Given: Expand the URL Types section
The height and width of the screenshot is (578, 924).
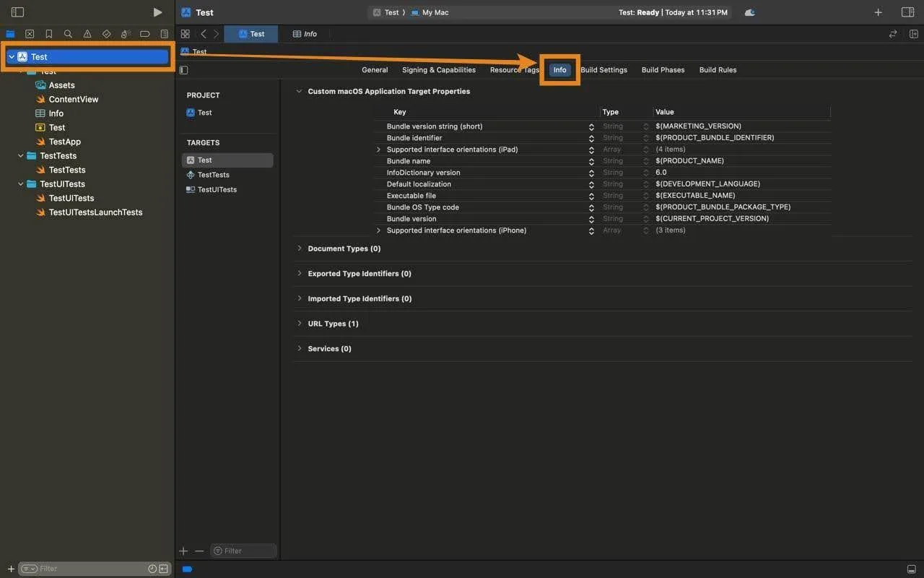Looking at the screenshot, I should click(x=299, y=324).
